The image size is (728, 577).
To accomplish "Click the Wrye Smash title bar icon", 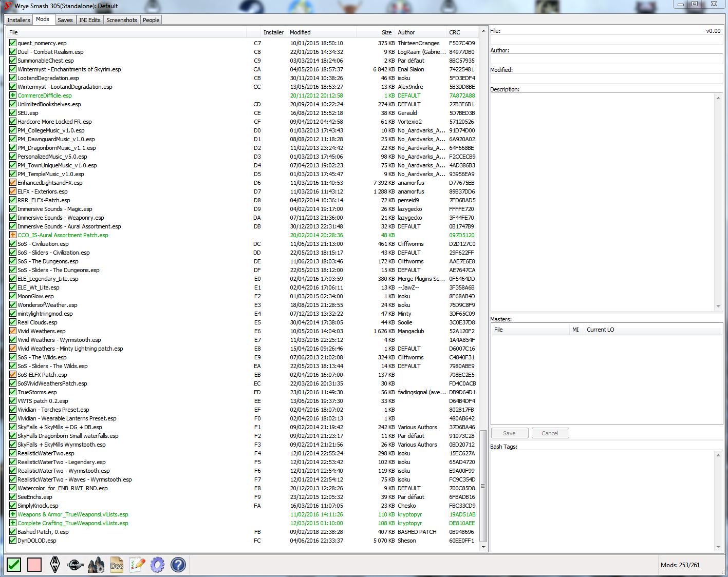I will (7, 6).
